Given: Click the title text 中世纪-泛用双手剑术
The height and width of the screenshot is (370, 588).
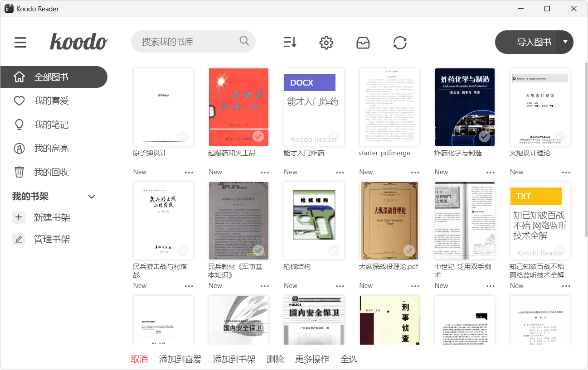Looking at the screenshot, I should pos(463,271).
